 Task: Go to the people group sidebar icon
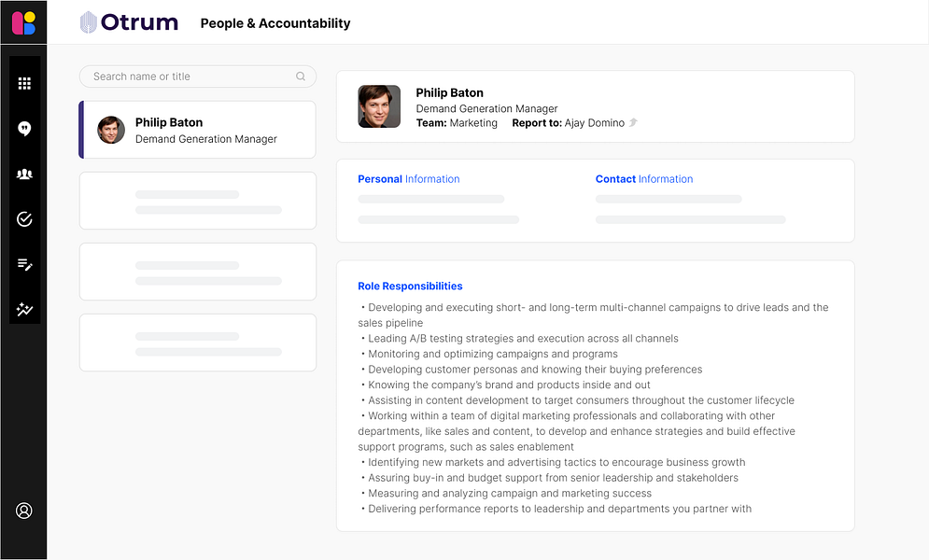click(x=24, y=174)
